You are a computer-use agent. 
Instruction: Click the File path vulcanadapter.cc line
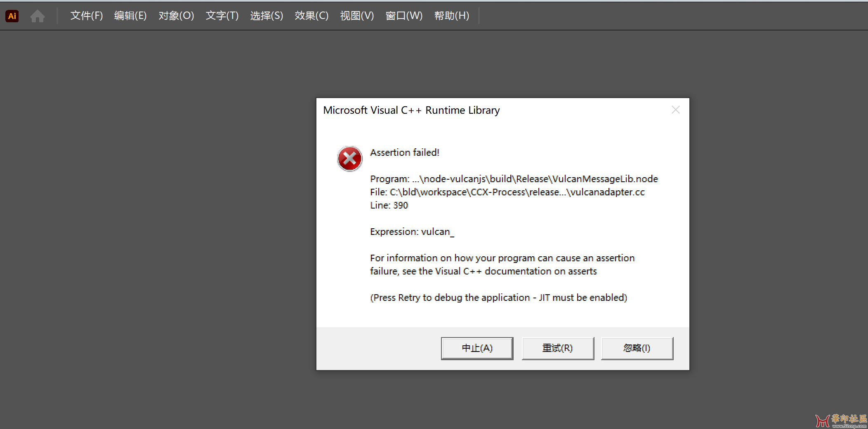pos(507,192)
